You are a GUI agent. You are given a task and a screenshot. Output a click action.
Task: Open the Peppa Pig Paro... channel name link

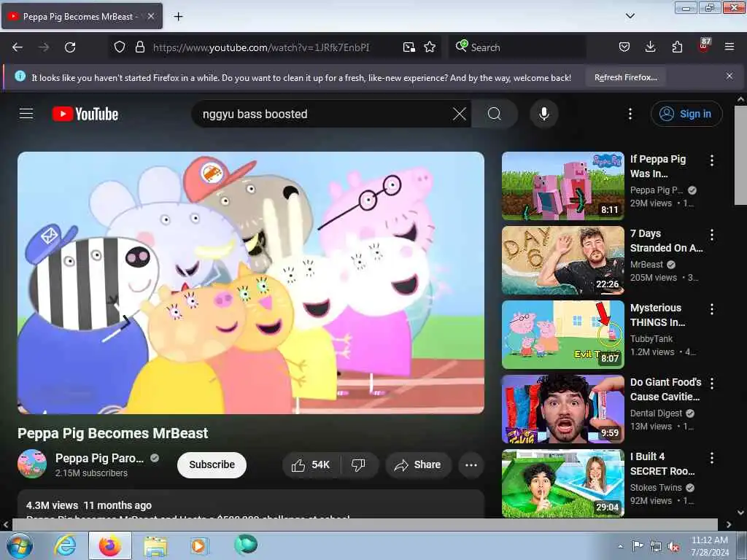pos(99,458)
